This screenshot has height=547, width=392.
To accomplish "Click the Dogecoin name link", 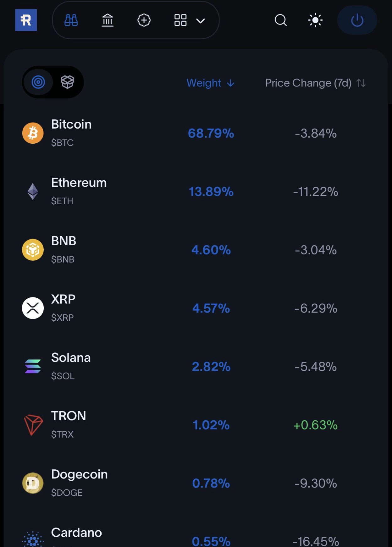I will click(x=79, y=474).
